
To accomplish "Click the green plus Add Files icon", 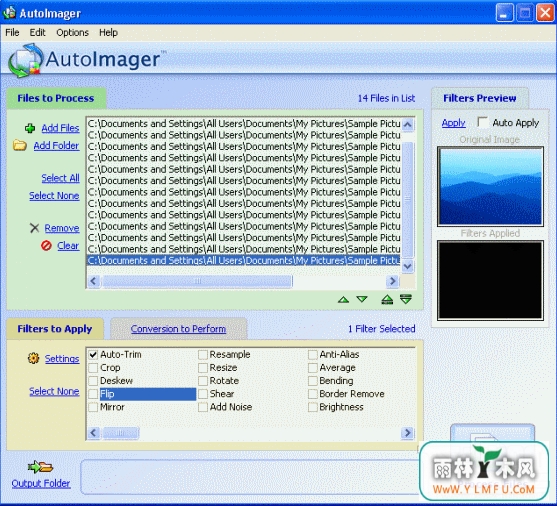I will click(x=30, y=128).
